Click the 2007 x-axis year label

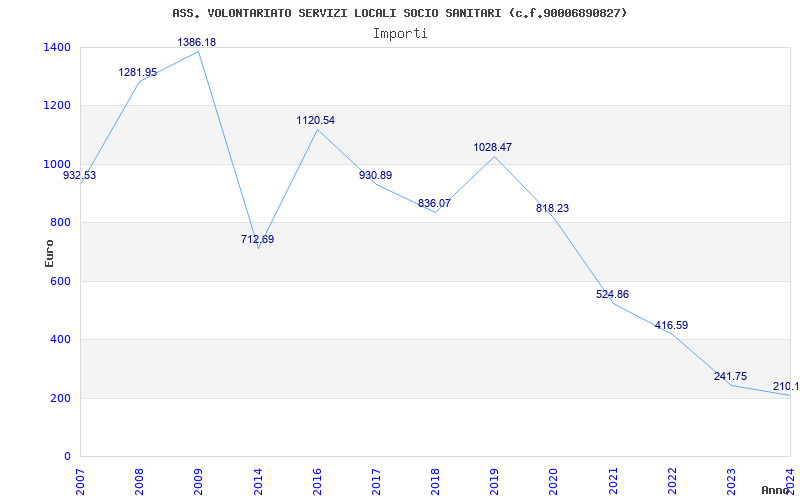(81, 481)
